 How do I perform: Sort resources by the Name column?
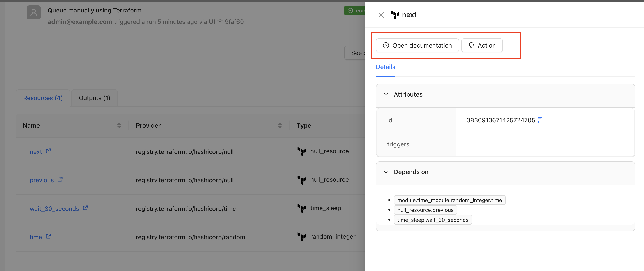(x=119, y=125)
